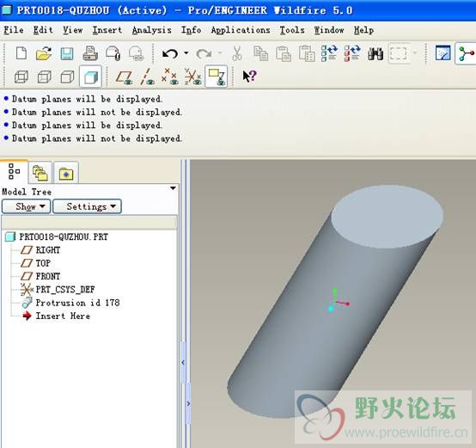This screenshot has height=448, width=476.
Task: Click the cylinder's top circular face
Action: pyautogui.click(x=387, y=217)
